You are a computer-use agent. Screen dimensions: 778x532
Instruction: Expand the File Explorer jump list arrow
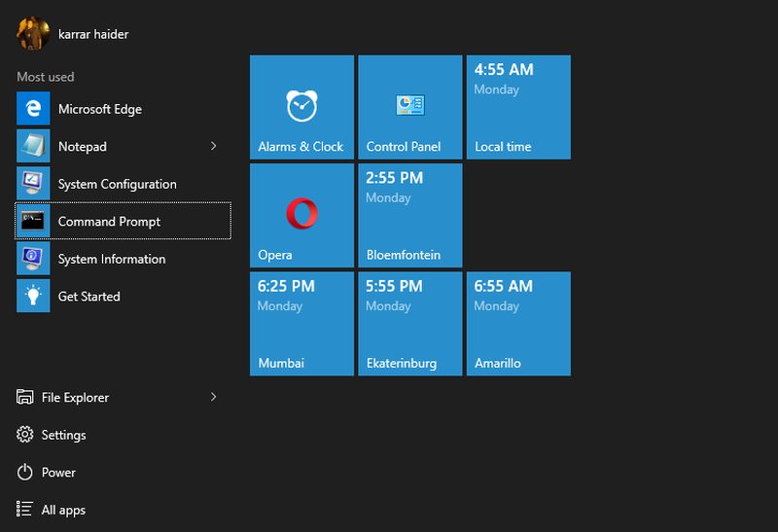click(x=213, y=397)
